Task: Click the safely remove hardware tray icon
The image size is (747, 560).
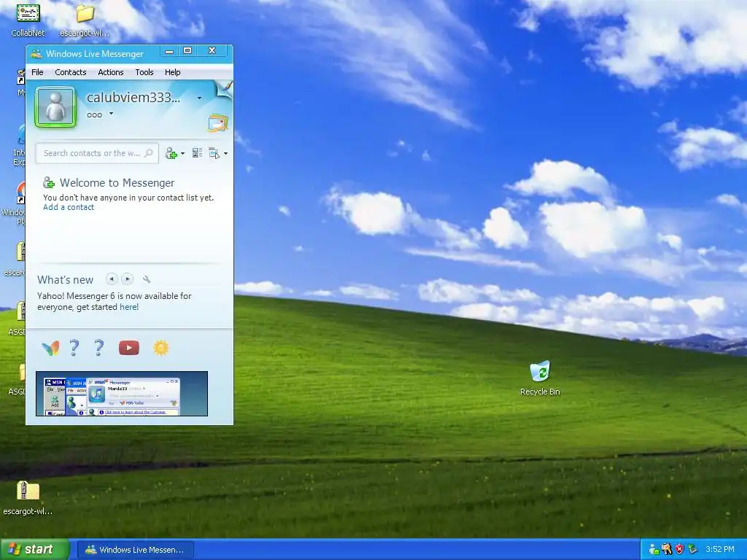Action: [x=692, y=550]
